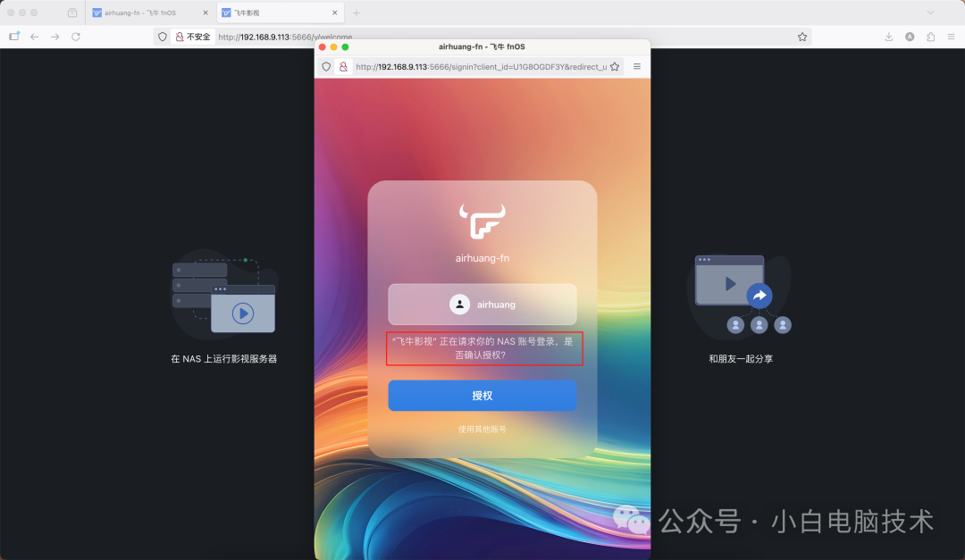Click the back navigation arrow
Image resolution: width=965 pixels, height=560 pixels.
33,37
